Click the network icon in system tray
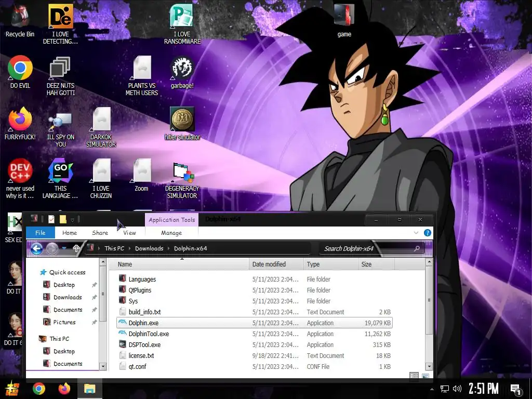This screenshot has height=399, width=532. (x=444, y=389)
